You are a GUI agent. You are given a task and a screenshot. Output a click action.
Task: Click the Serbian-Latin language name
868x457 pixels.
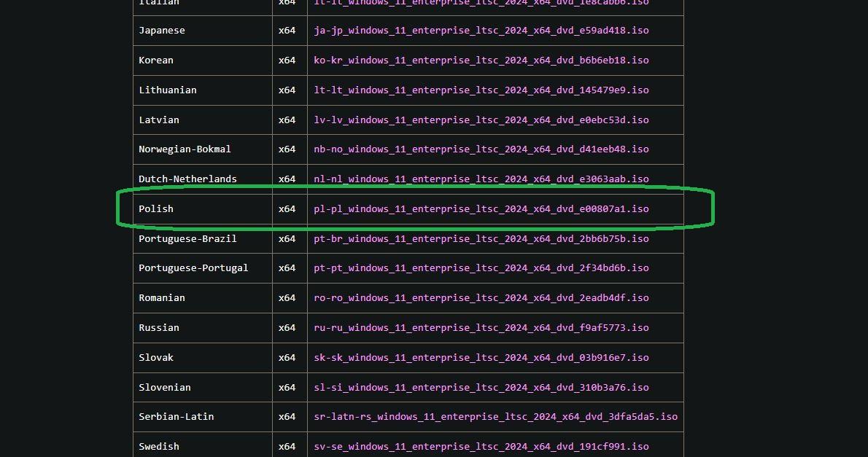[176, 417]
